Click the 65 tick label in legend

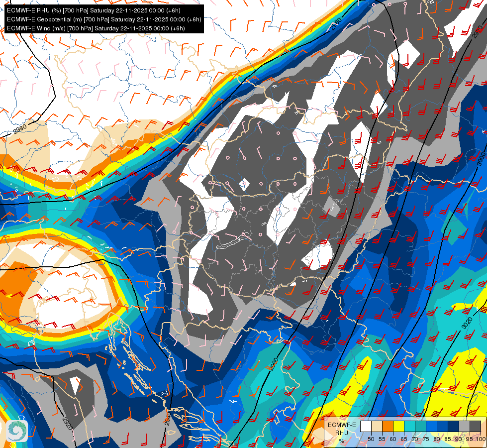404,439
